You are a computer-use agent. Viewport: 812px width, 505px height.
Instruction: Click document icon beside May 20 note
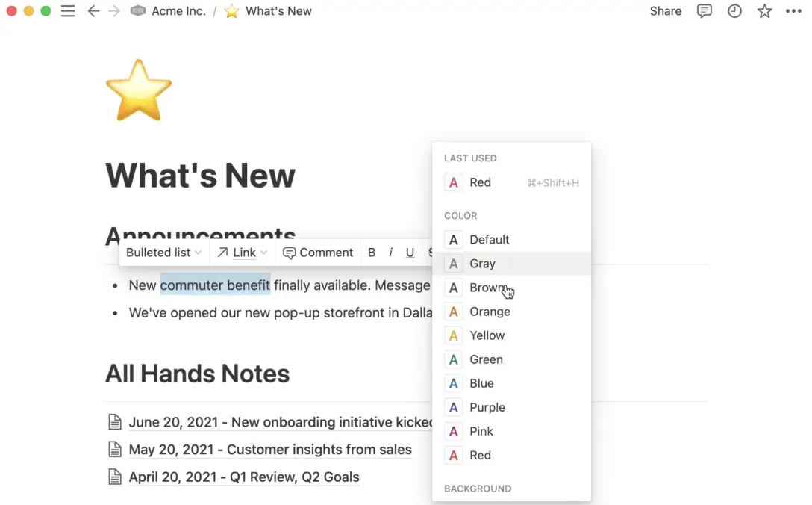point(114,450)
